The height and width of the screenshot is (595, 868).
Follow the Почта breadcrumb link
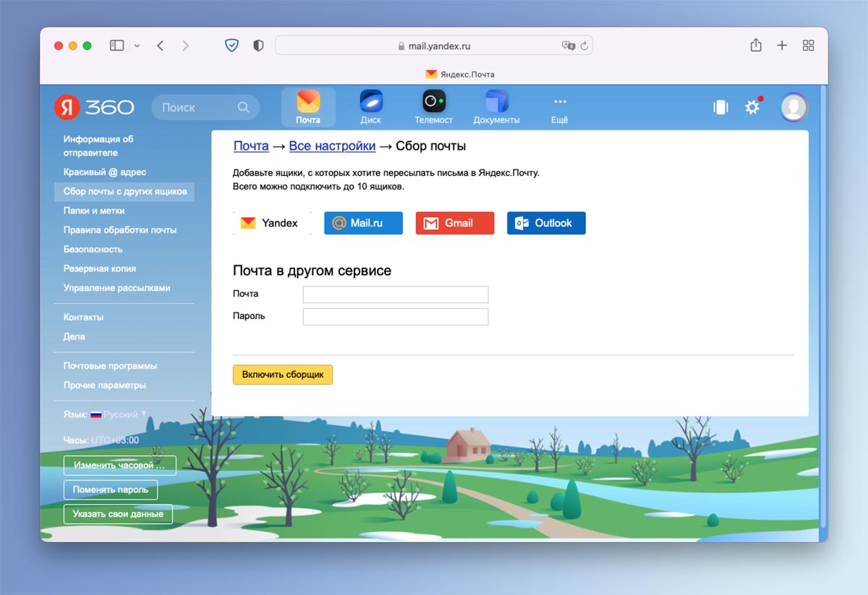point(251,146)
